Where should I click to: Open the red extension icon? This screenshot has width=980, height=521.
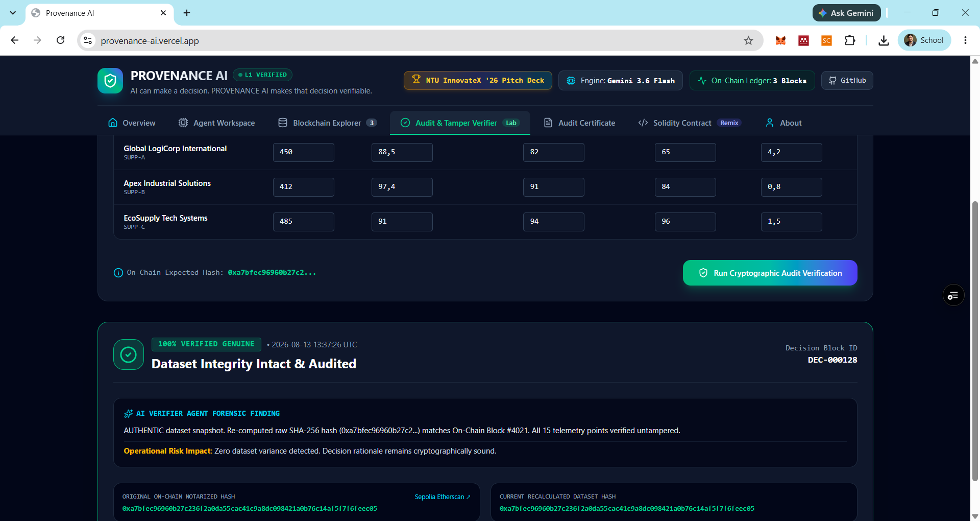803,40
